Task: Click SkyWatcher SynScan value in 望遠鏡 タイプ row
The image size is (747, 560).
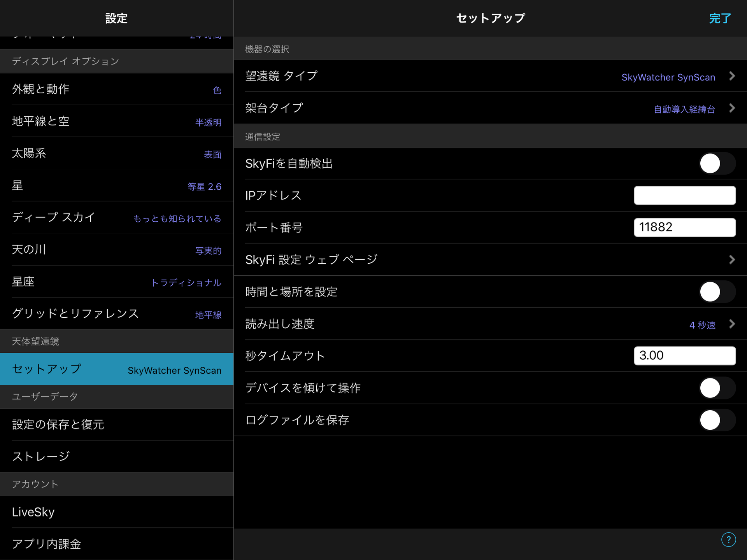Action: coord(668,77)
